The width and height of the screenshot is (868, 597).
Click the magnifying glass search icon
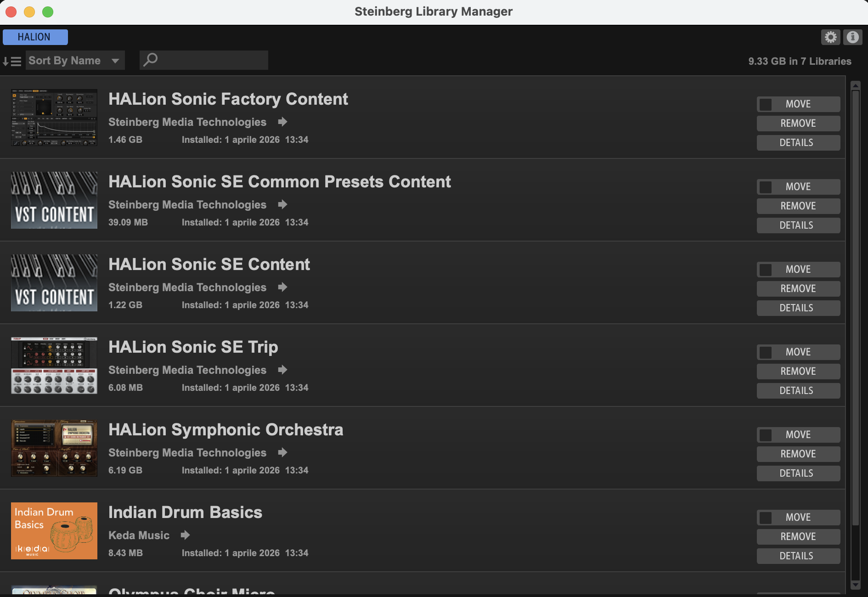[150, 60]
